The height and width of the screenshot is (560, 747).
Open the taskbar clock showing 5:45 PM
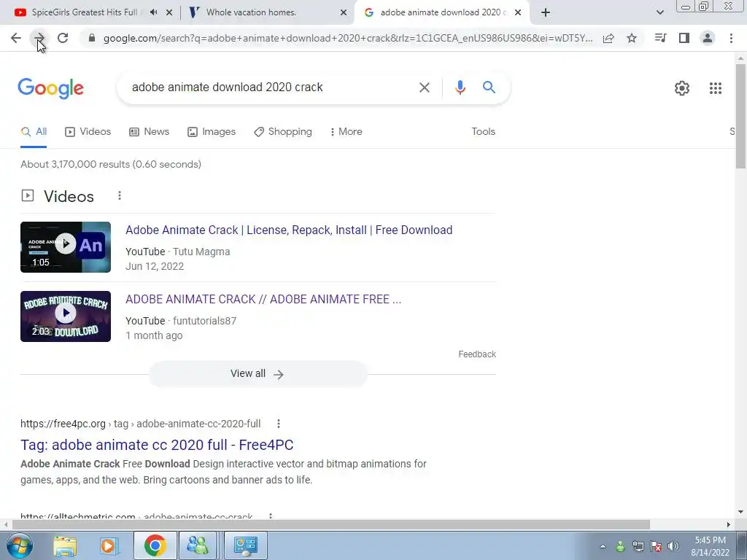710,546
